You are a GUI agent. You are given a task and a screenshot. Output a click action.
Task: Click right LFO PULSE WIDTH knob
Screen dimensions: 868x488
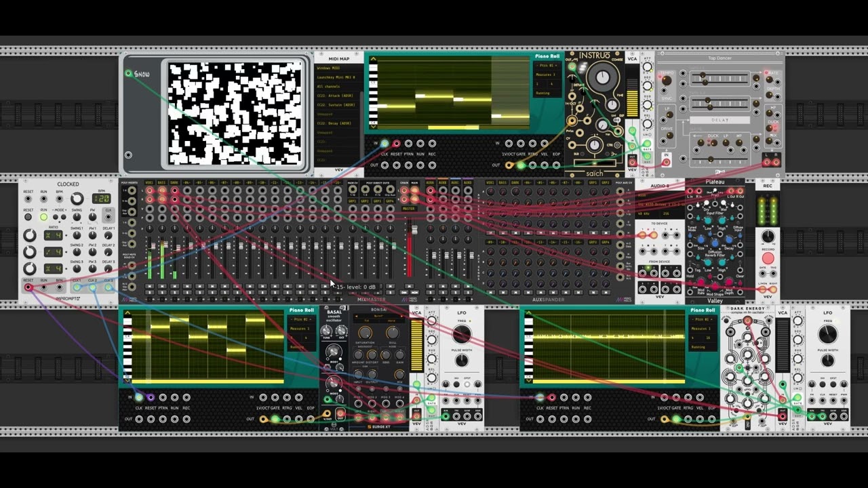(x=828, y=360)
